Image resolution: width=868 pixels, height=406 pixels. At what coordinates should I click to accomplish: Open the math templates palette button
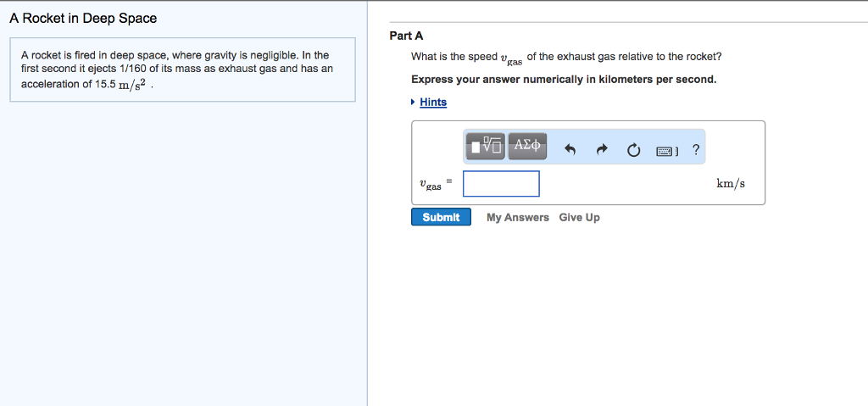coord(485,147)
